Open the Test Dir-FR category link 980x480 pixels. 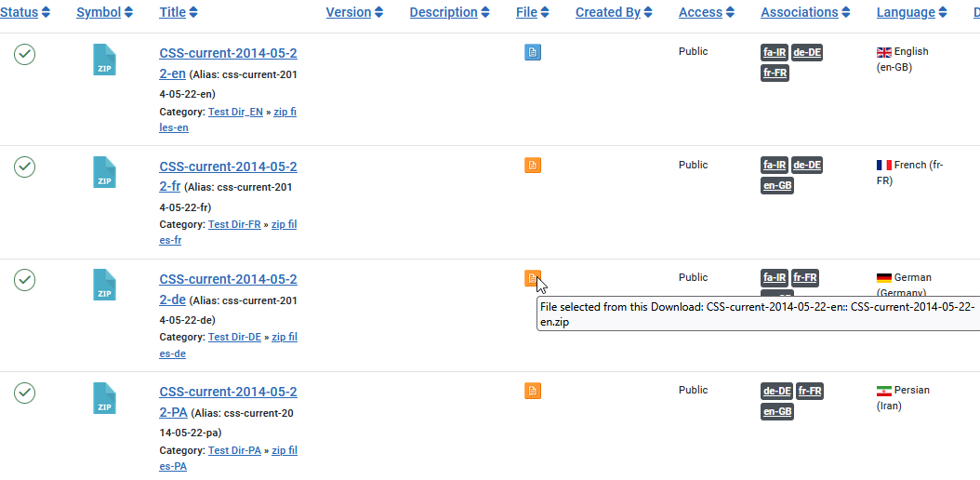tap(234, 224)
